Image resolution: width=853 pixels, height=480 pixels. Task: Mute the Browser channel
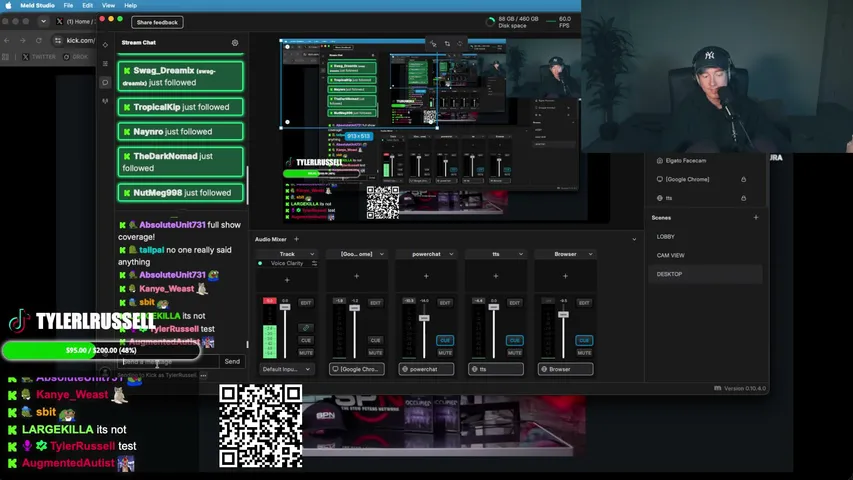pyautogui.click(x=584, y=353)
